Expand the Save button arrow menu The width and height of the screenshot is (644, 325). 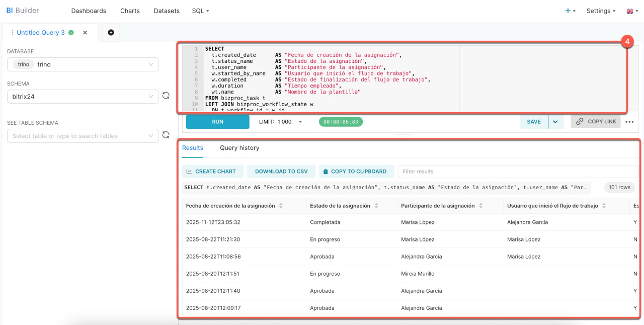tap(555, 122)
